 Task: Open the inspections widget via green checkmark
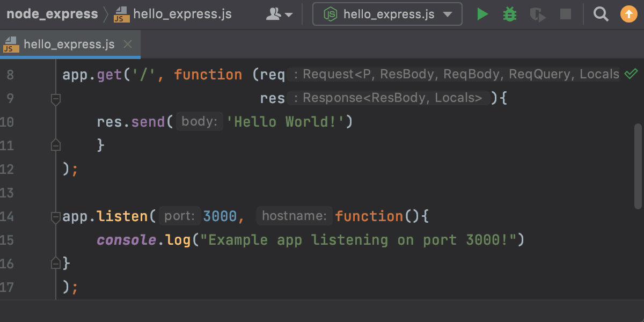[631, 74]
